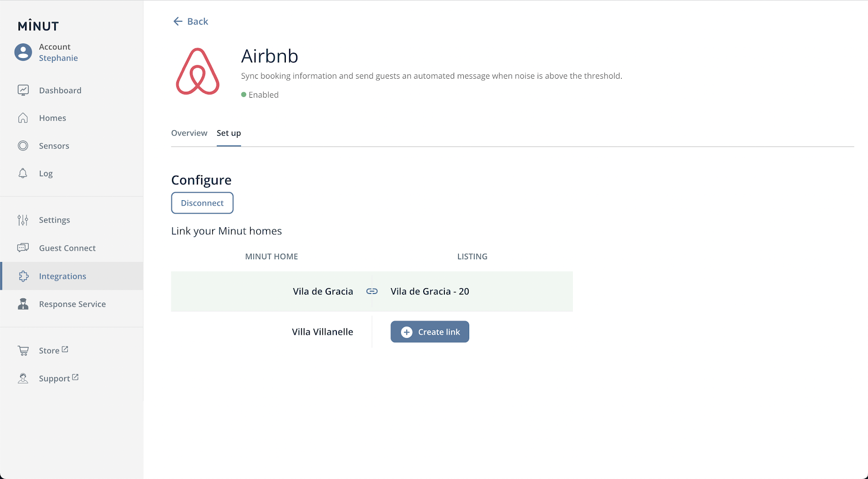Click the Log bell icon
Screen dimensions: 868x479
point(23,173)
